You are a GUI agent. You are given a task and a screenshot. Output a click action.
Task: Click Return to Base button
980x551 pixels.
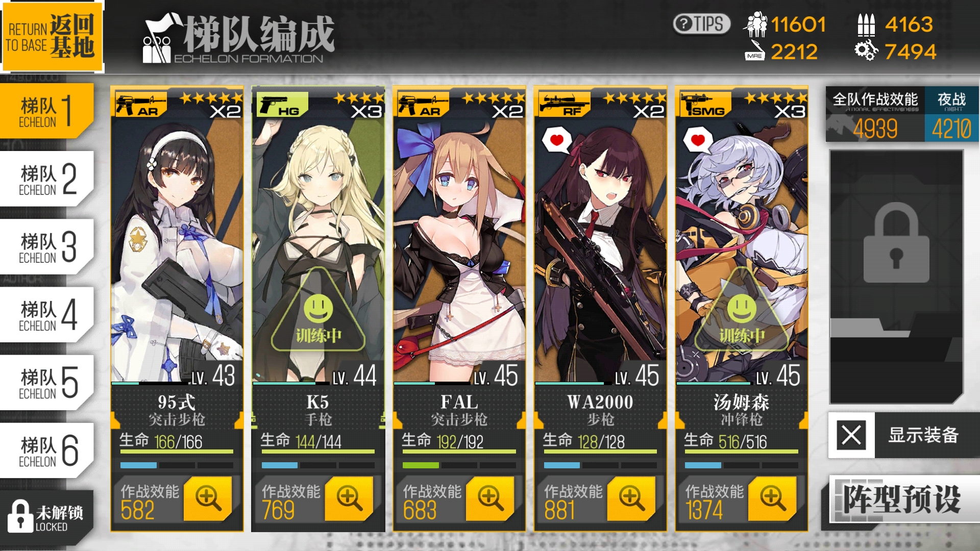[x=52, y=36]
